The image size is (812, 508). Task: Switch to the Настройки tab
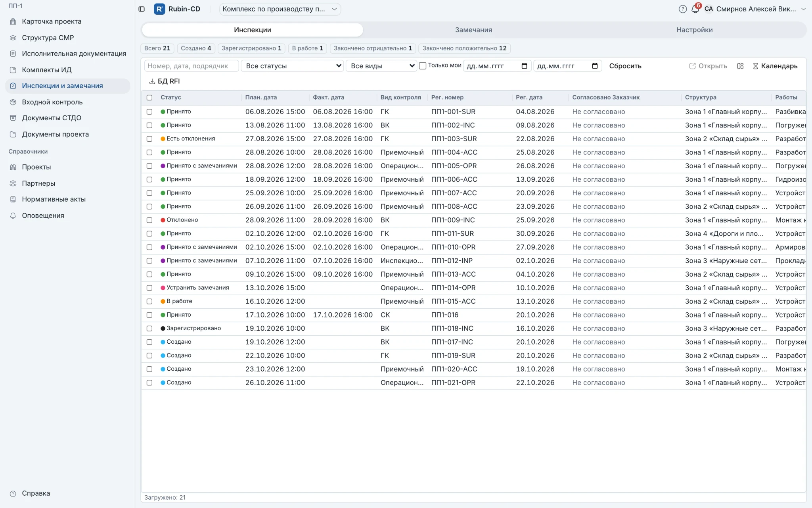(694, 30)
